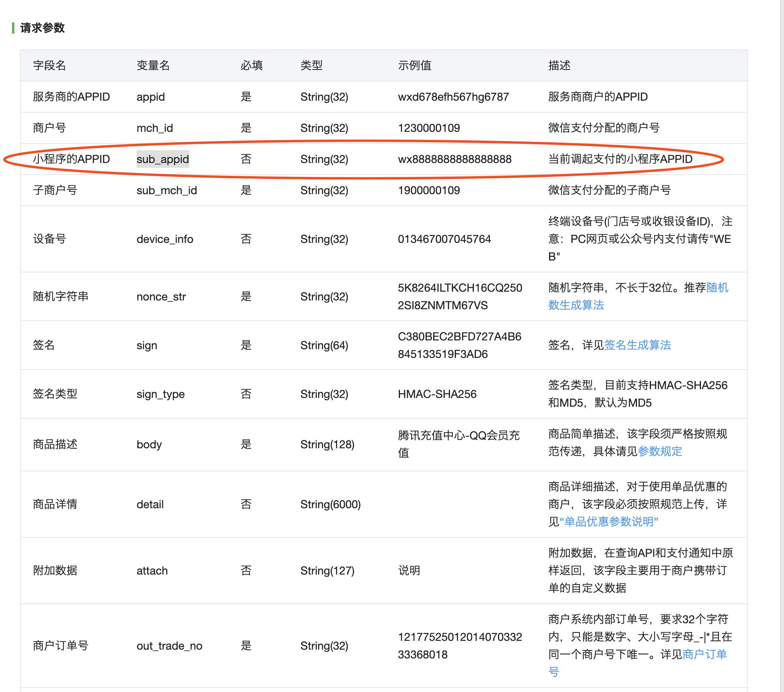This screenshot has width=784, height=692.
Task: Click the 单品优惠参数说明 link
Action: (x=609, y=522)
